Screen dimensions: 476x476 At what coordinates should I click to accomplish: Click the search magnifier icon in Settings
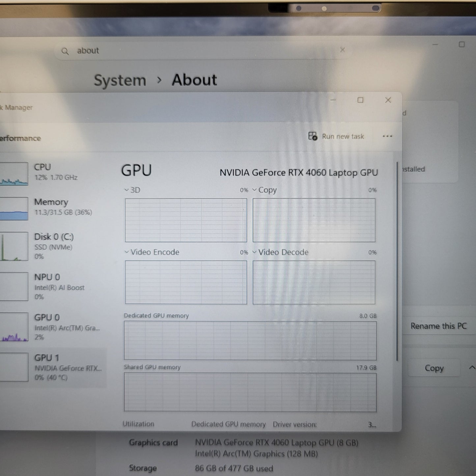tap(65, 51)
